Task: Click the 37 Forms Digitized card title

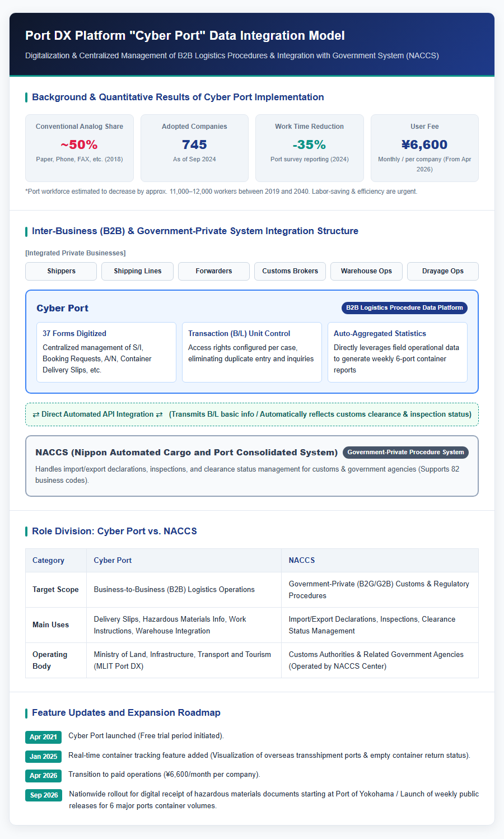Action: click(x=74, y=333)
